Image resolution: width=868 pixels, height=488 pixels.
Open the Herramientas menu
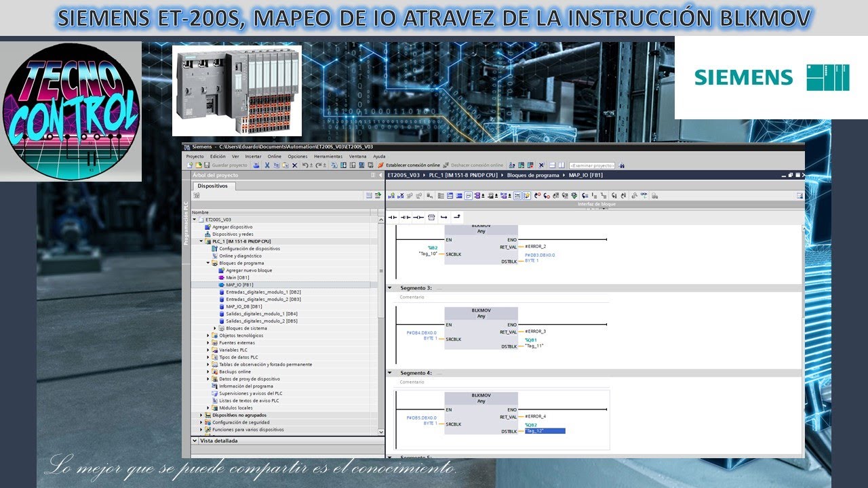[x=328, y=156]
